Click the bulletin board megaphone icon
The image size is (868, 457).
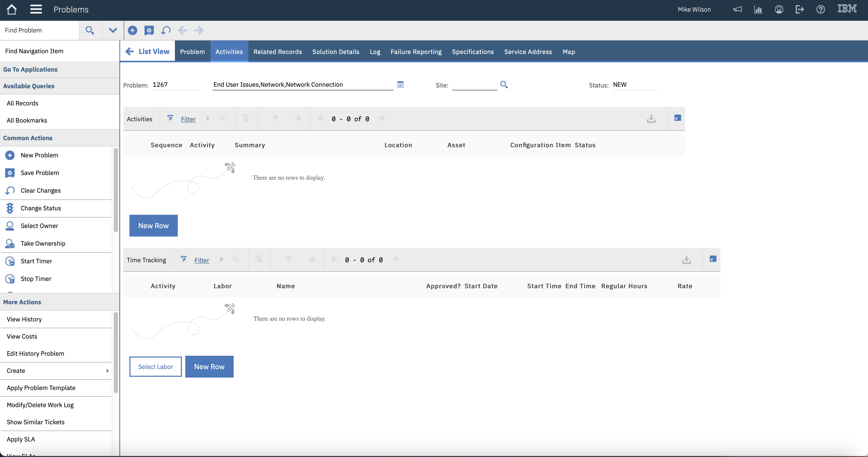point(737,9)
